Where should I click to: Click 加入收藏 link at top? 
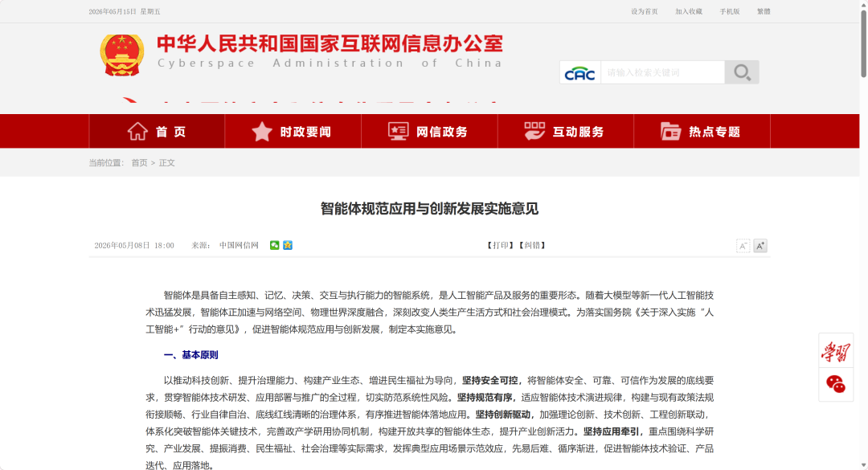coord(689,11)
